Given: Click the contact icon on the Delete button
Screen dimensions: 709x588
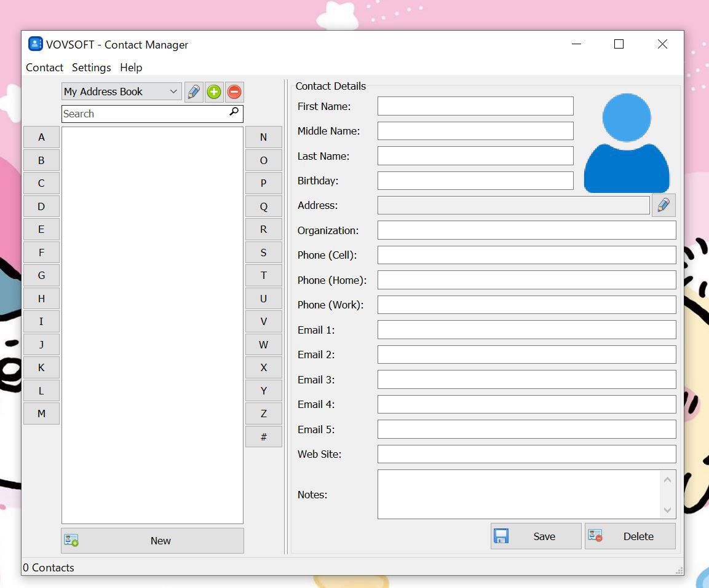Looking at the screenshot, I should coord(595,535).
